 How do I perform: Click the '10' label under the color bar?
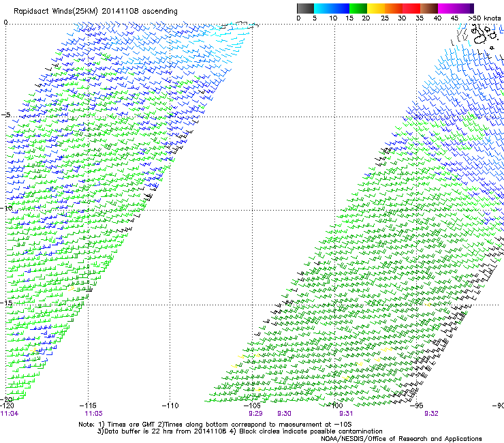click(x=333, y=18)
